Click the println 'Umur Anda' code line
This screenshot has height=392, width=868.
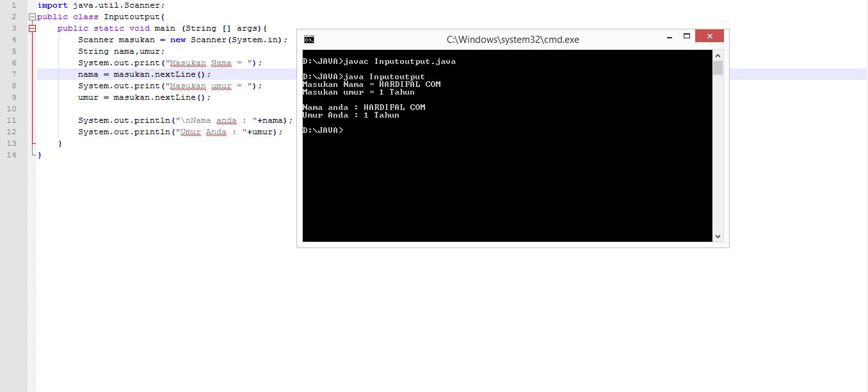[x=181, y=132]
